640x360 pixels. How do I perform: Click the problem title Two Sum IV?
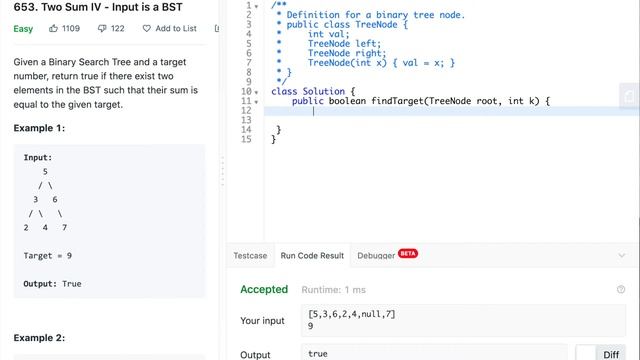point(98,7)
